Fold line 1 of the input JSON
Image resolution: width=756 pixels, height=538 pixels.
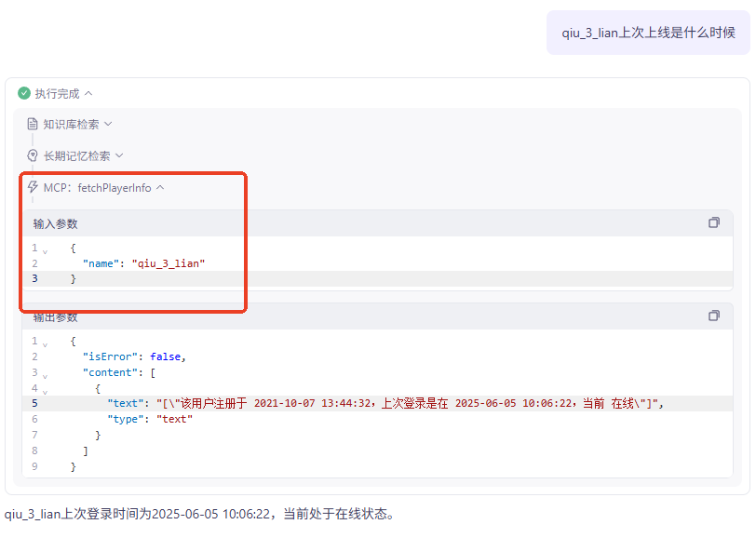pyautogui.click(x=45, y=249)
